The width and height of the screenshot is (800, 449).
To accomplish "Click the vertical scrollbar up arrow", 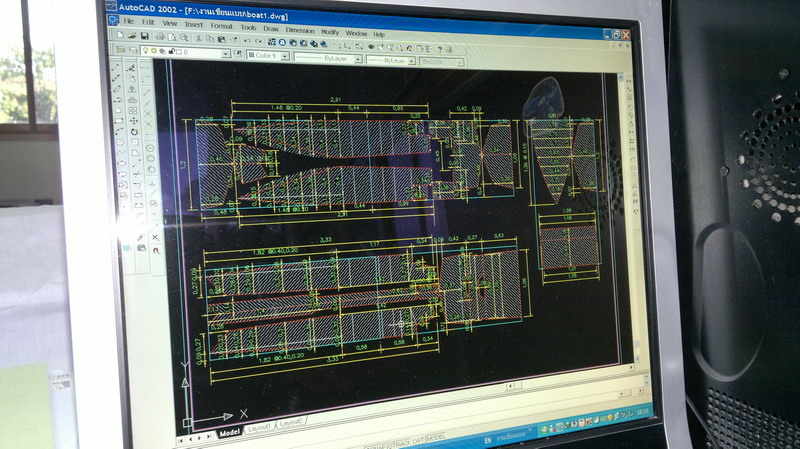I will click(620, 78).
